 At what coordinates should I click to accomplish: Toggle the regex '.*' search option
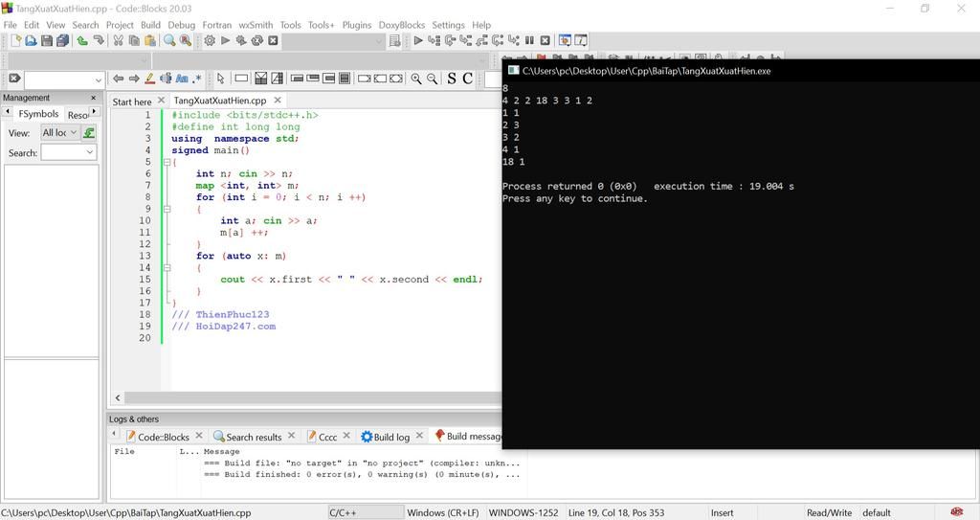point(197,79)
